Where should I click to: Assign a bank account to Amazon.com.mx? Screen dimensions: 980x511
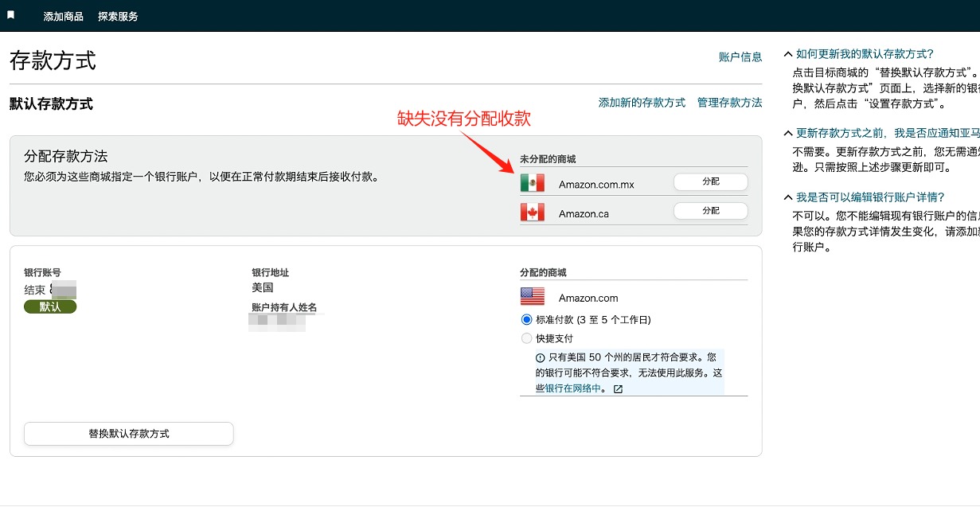[711, 181]
